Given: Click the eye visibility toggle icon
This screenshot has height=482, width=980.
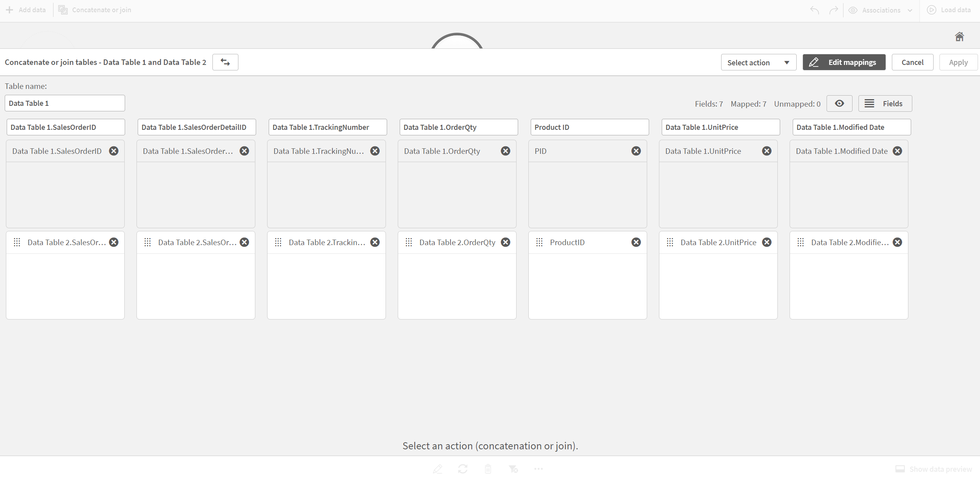Looking at the screenshot, I should tap(840, 104).
